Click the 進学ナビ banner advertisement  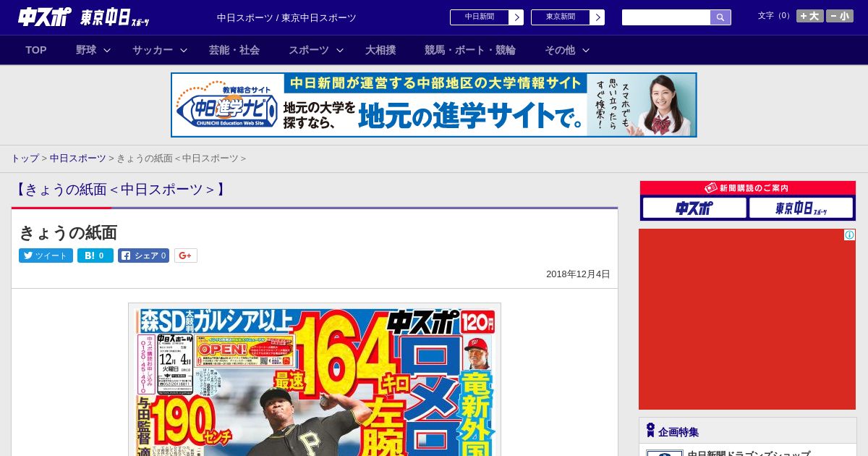tap(434, 105)
